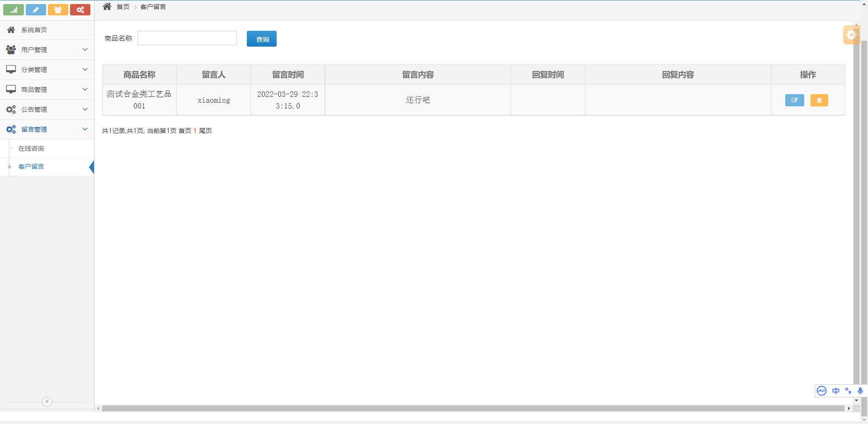Viewport: 868px width, 424px height.
Task: Click horizontal scrollbar left arrow
Action: [98, 408]
